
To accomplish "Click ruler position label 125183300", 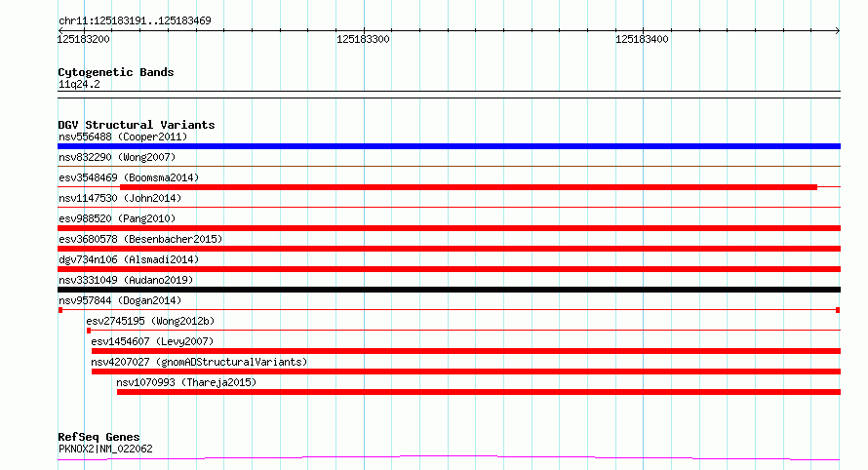I will point(363,39).
